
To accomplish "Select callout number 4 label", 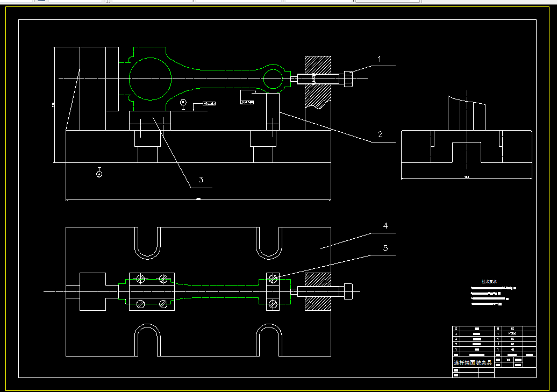I will tap(385, 226).
